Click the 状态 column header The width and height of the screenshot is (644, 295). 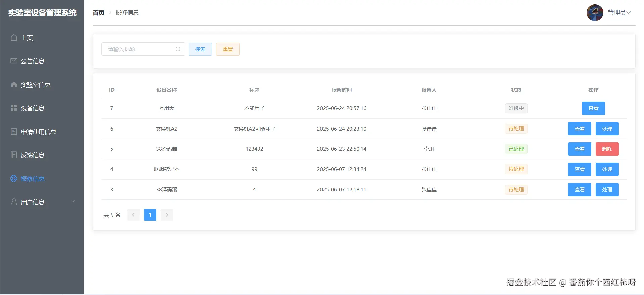tap(516, 90)
